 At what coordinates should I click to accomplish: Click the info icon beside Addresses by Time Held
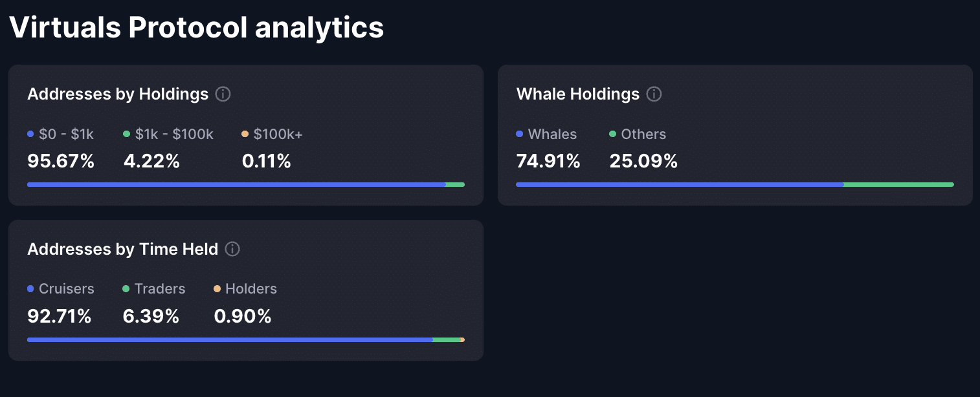[232, 250]
